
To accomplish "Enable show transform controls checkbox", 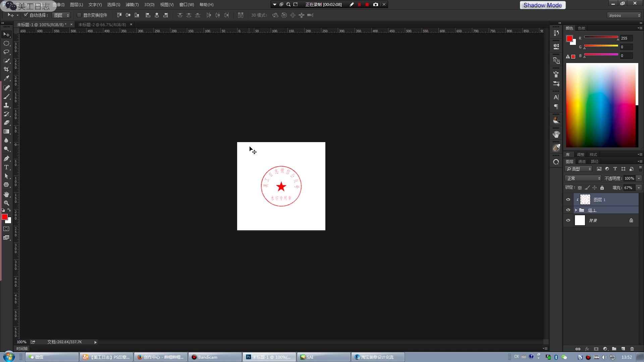I will click(79, 15).
